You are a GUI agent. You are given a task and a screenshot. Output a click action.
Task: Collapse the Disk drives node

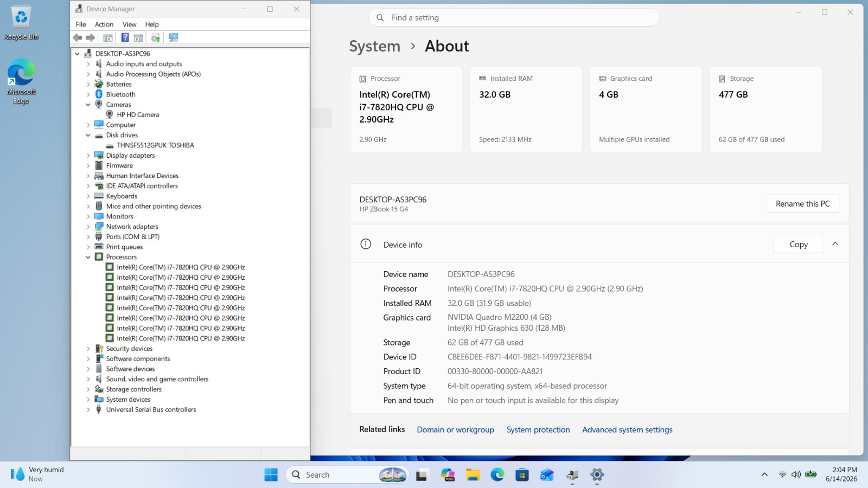tap(88, 135)
